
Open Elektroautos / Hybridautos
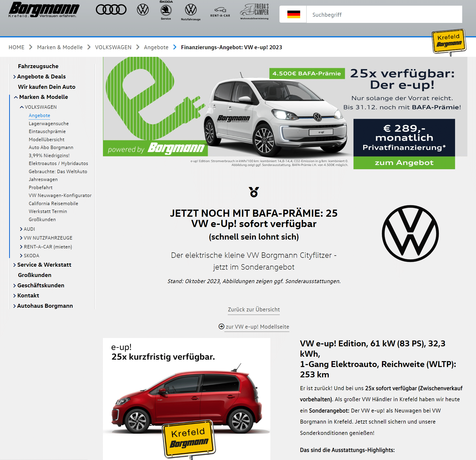[x=58, y=163]
